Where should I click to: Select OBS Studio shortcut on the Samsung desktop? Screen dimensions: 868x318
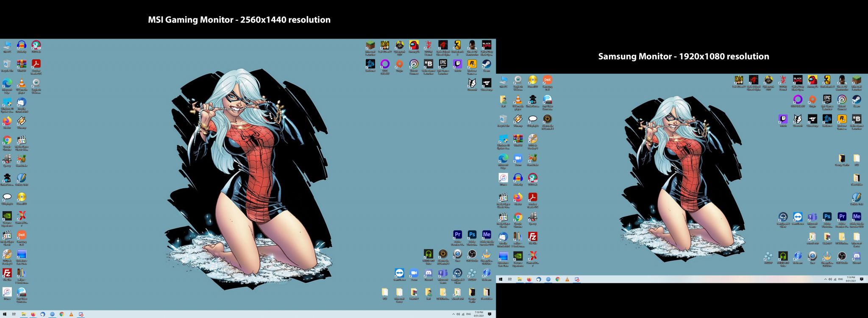(842, 256)
